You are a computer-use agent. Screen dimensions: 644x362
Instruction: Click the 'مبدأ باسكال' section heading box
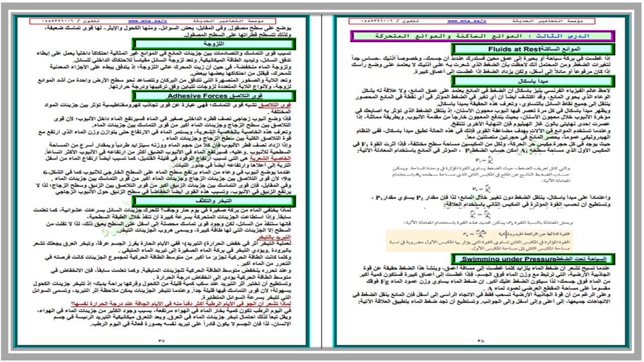click(x=532, y=81)
